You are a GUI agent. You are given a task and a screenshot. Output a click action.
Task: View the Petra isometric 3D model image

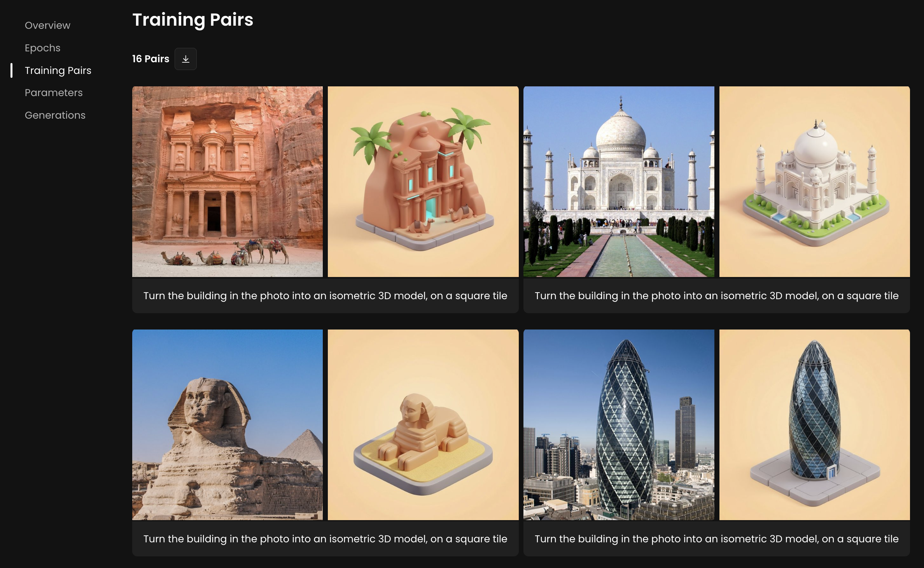(423, 182)
